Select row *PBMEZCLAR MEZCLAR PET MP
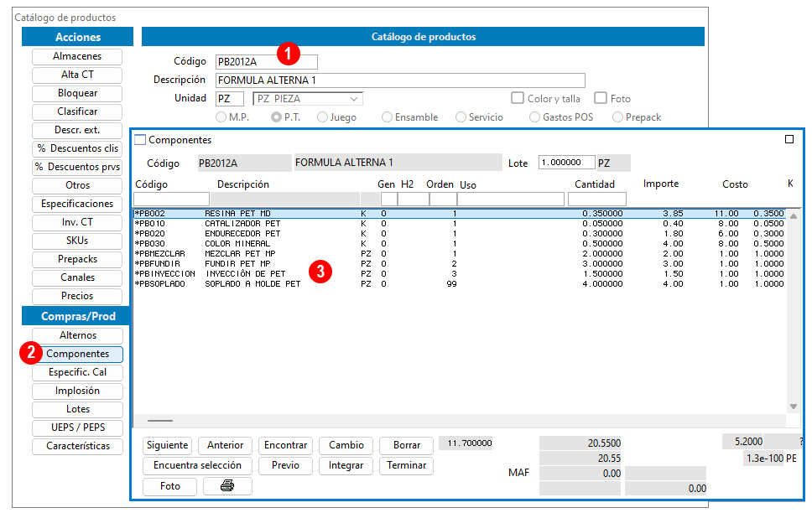Screen dimensions: 812x513 point(460,254)
